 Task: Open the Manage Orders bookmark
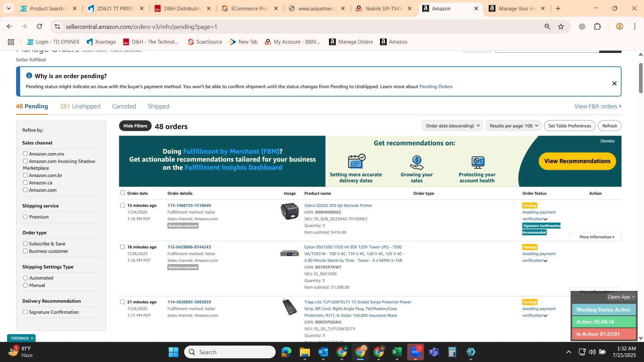click(x=351, y=42)
